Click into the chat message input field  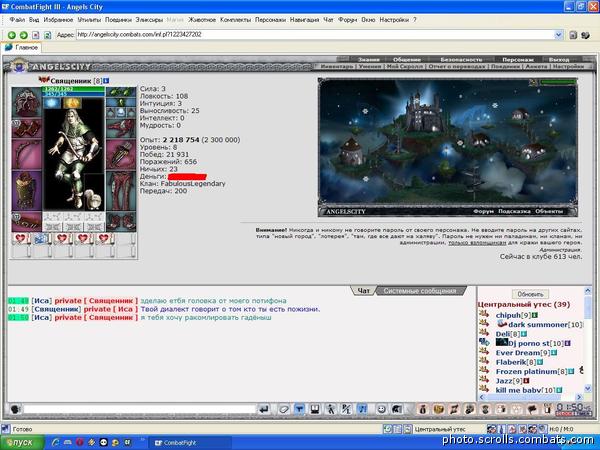coord(140,409)
